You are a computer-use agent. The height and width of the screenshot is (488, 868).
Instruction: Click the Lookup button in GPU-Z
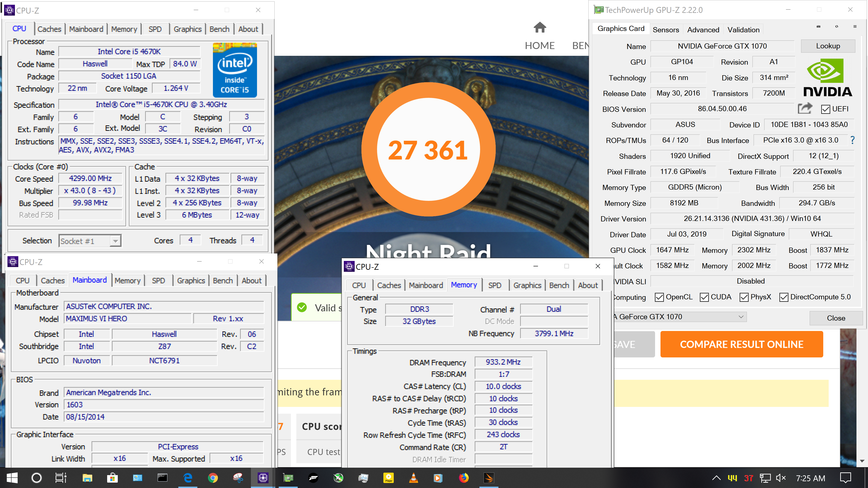point(828,46)
